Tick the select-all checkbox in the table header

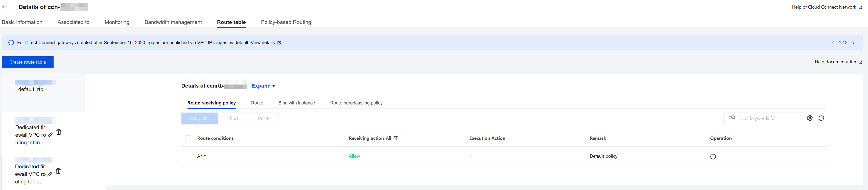click(x=188, y=138)
